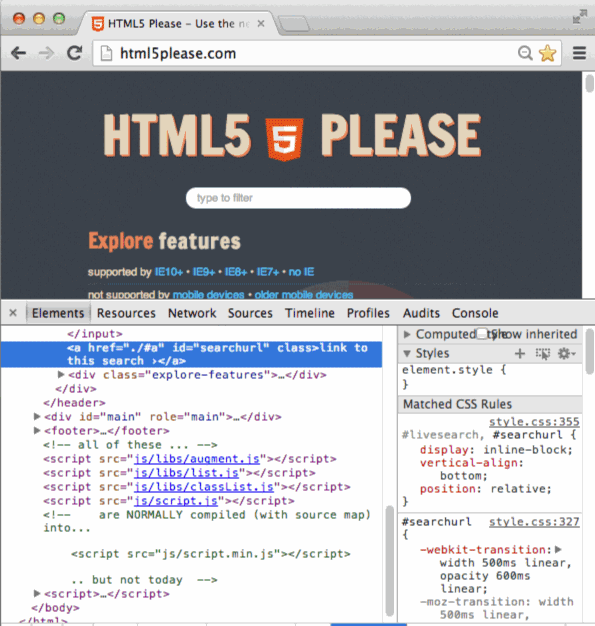
Task: Click the browser back arrow
Action: tap(18, 53)
